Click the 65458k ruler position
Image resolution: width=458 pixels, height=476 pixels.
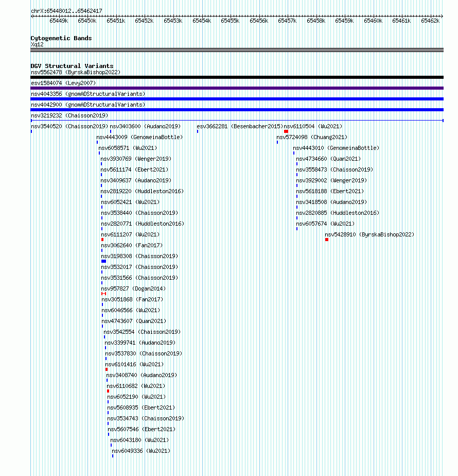pos(316,21)
